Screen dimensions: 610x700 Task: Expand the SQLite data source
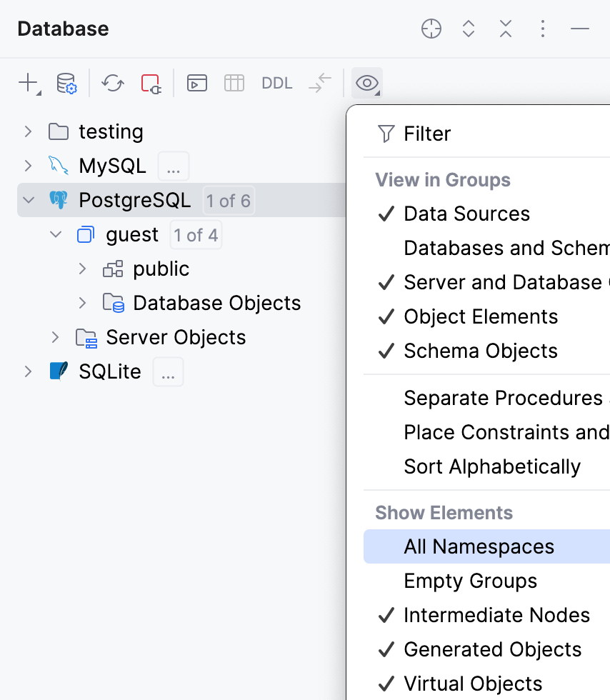pyautogui.click(x=27, y=371)
